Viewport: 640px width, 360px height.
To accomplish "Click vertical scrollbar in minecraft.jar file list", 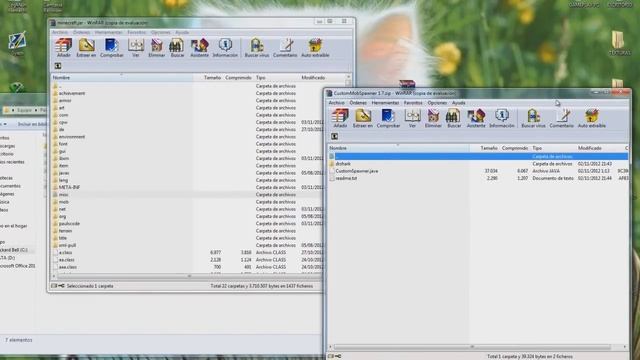I will pyautogui.click(x=348, y=83).
